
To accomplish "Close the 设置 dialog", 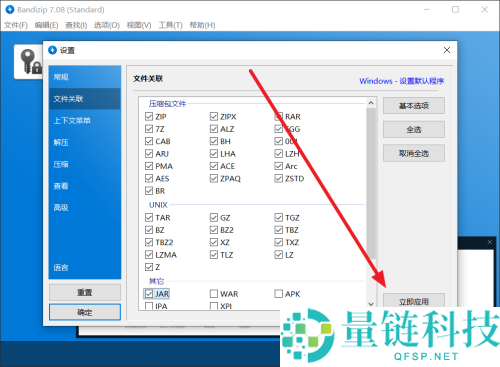I will [447, 50].
